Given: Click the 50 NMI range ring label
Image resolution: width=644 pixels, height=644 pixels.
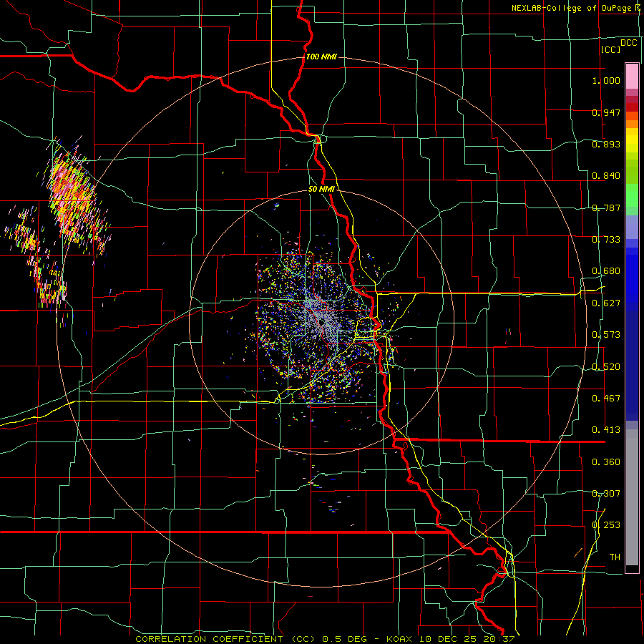Looking at the screenshot, I should [321, 190].
